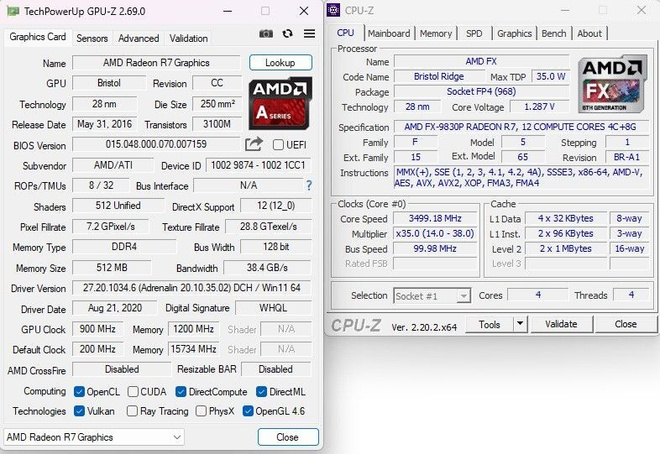Click the BIOS Version field
Screen dimensions: 660x454
point(156,144)
